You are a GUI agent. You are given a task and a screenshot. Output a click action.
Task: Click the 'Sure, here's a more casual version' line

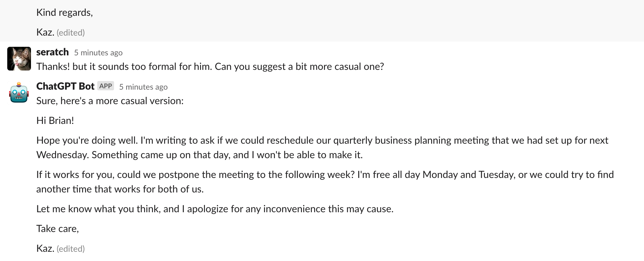(110, 101)
